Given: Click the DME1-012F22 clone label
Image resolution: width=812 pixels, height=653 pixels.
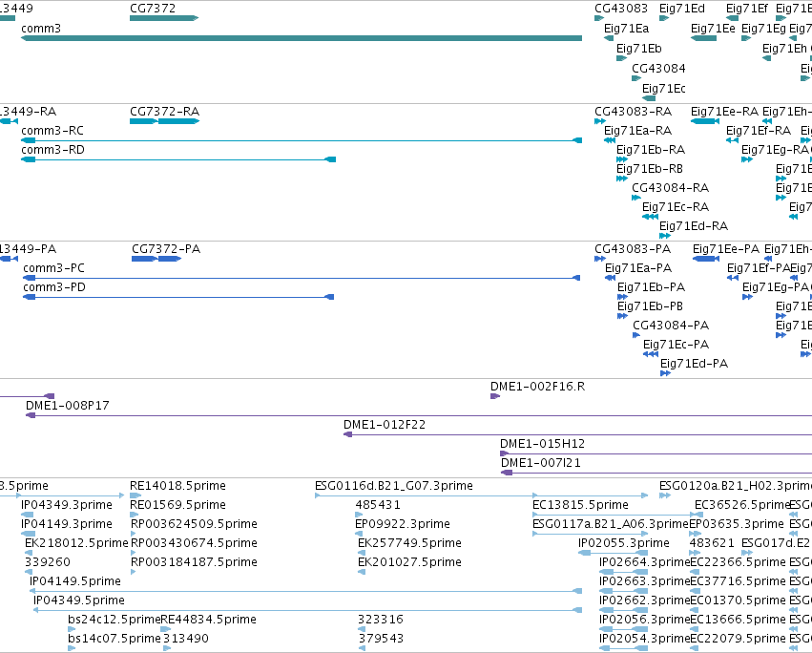Looking at the screenshot, I should coord(385,425).
